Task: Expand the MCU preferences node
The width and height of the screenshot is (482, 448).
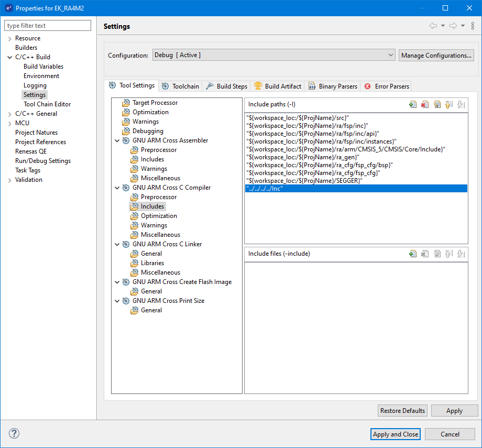Action: [9, 123]
